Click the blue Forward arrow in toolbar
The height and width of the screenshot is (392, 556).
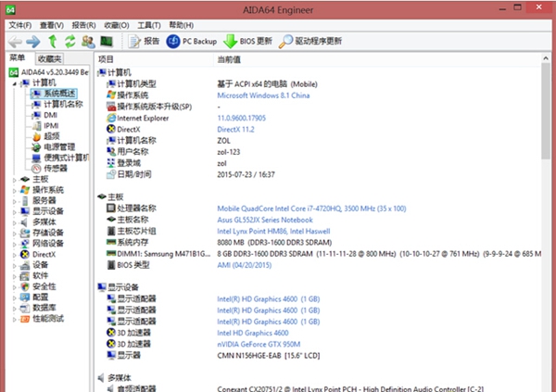coord(33,42)
